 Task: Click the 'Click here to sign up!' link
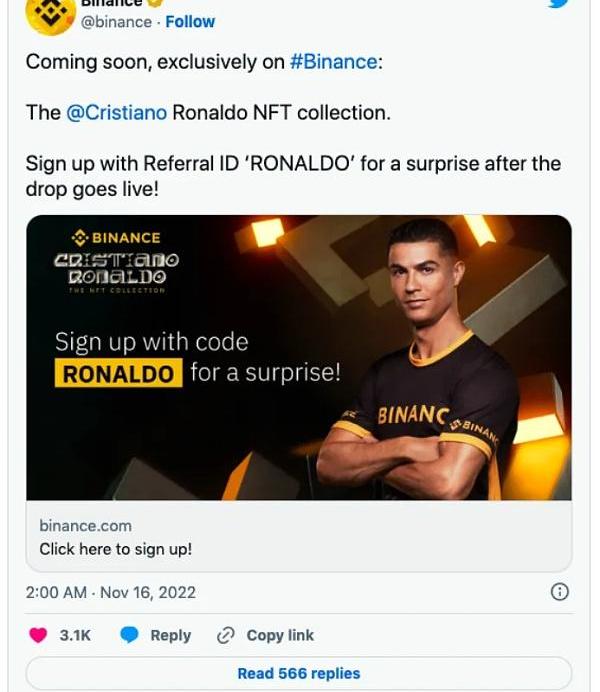tap(115, 549)
